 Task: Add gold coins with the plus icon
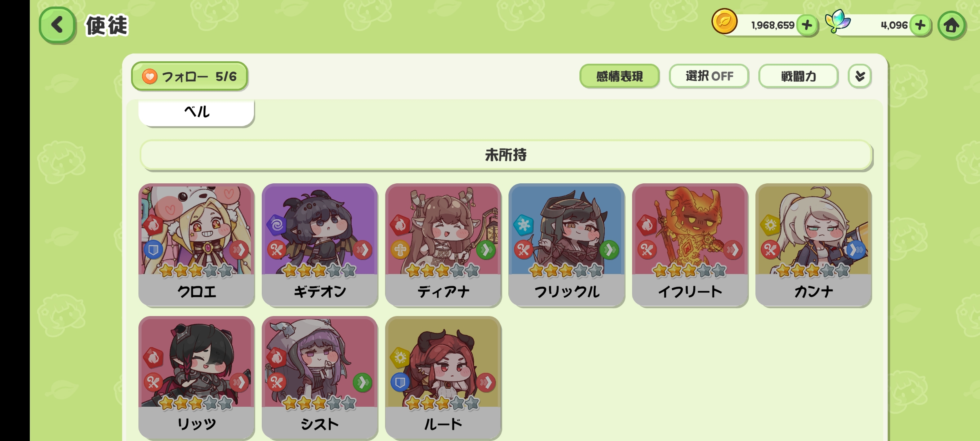click(x=807, y=25)
